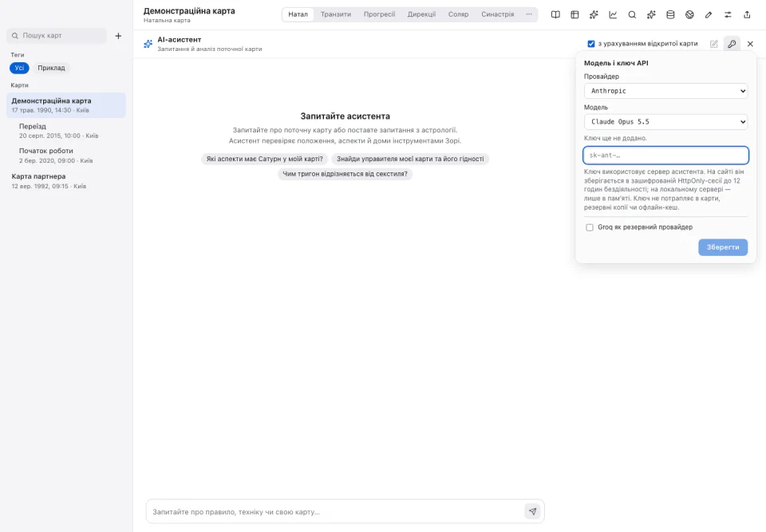The height and width of the screenshot is (532, 766).
Task: Click the 'Ключ ще не додано.' text
Action: [x=615, y=138]
